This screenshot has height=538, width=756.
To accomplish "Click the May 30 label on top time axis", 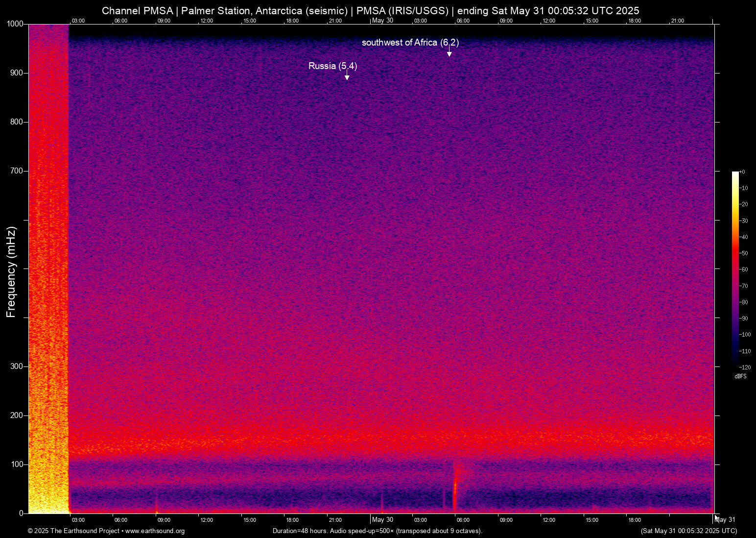I will click(382, 21).
